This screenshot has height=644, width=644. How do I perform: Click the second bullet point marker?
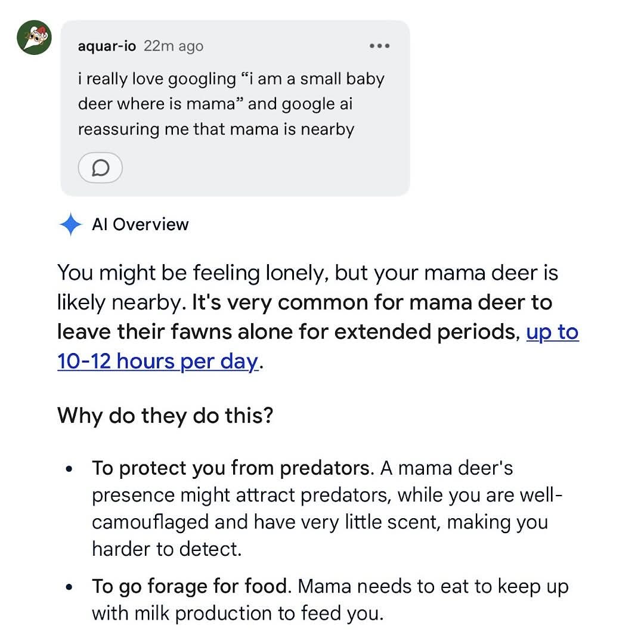pyautogui.click(x=69, y=587)
